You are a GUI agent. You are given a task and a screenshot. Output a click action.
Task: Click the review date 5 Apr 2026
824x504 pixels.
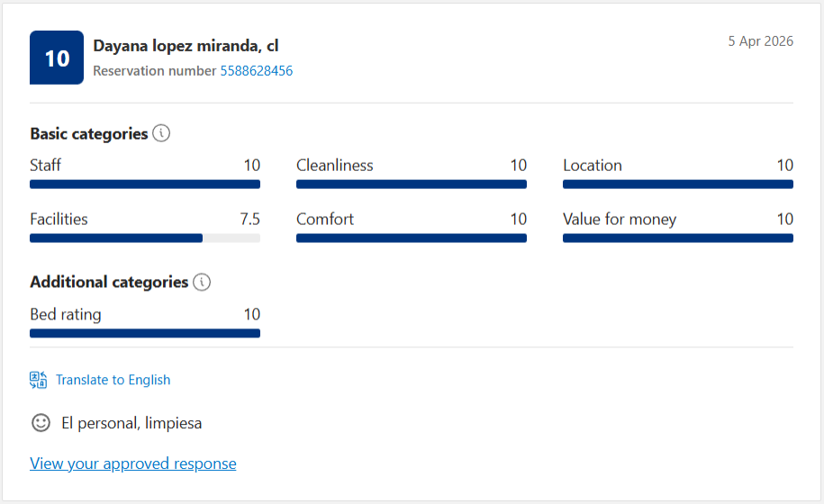[x=760, y=41]
